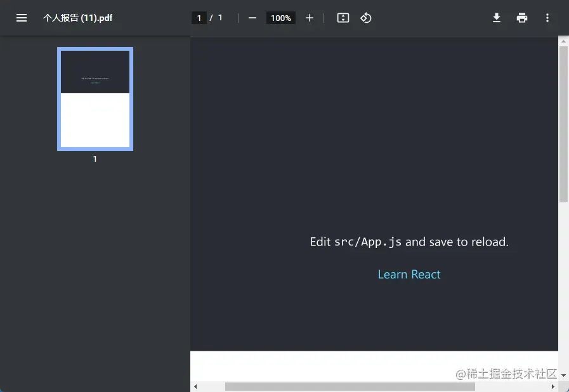569x392 pixels.
Task: Rotate the PDF page counterclockwise
Action: (x=366, y=18)
